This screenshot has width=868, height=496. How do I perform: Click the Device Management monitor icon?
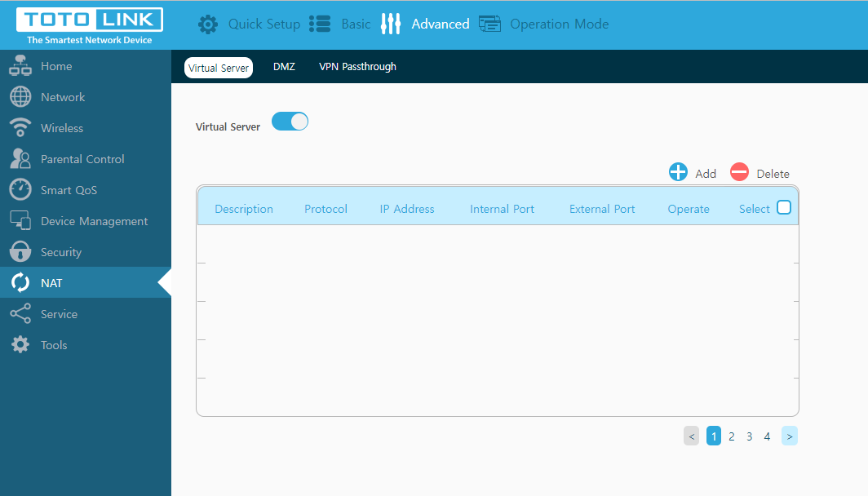coord(20,221)
